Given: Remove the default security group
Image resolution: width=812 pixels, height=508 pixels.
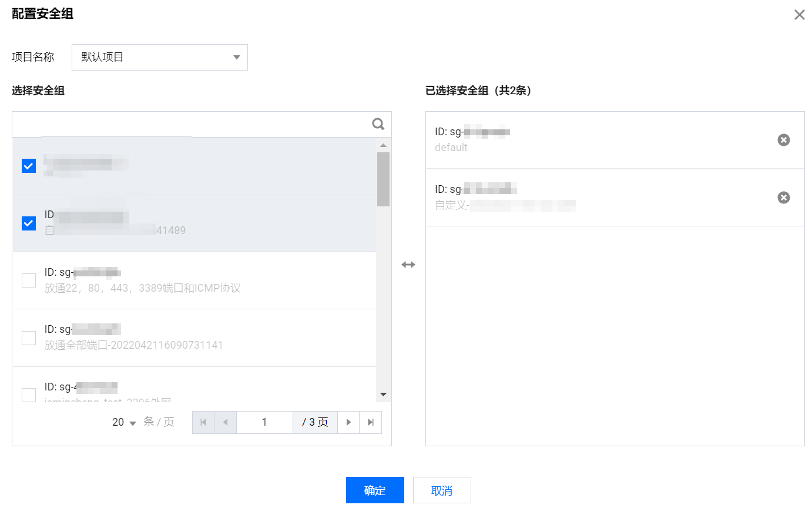Looking at the screenshot, I should click(784, 140).
